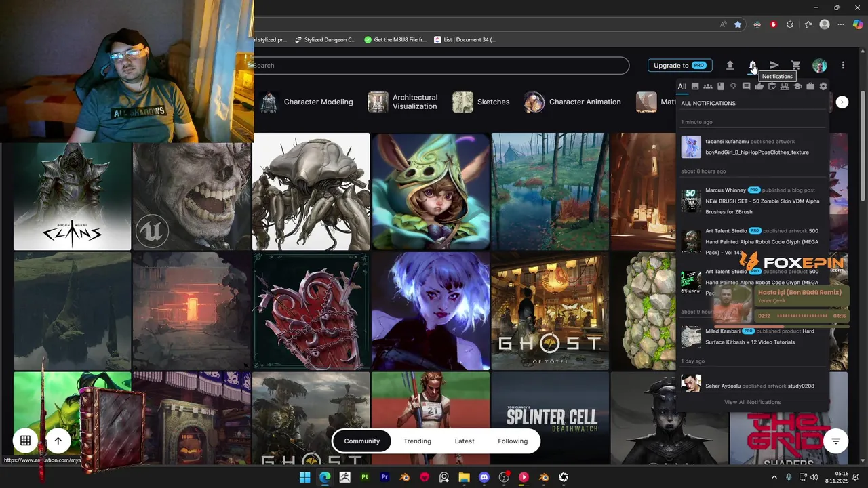Screen dimensions: 868x488
Task: Open the Ghost of Yotei artwork thumbnail
Action: click(x=549, y=312)
